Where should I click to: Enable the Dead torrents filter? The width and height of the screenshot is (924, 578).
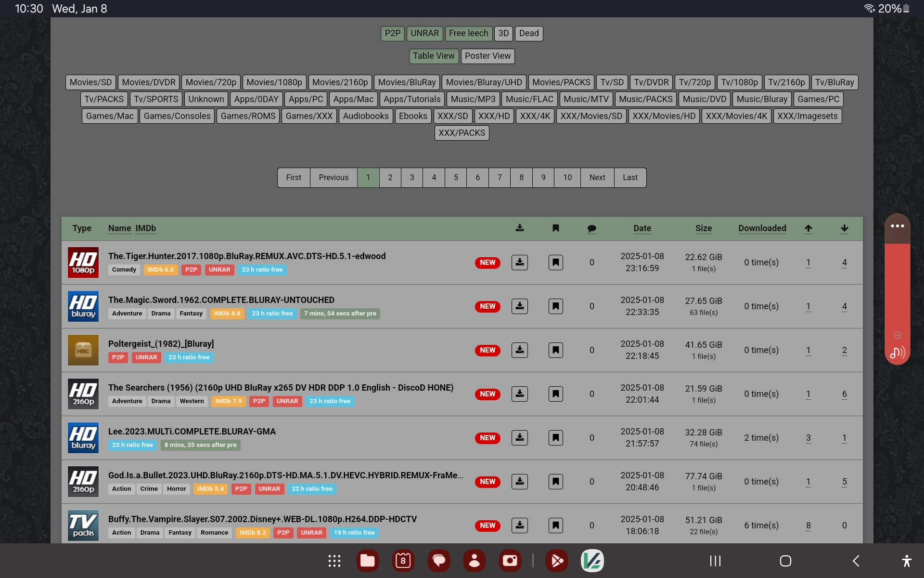pos(528,33)
